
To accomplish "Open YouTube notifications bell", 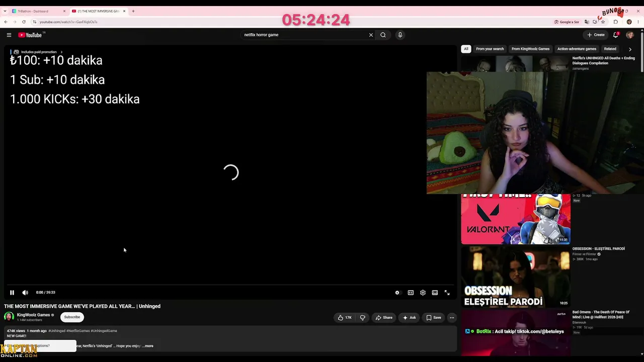I will (x=616, y=35).
